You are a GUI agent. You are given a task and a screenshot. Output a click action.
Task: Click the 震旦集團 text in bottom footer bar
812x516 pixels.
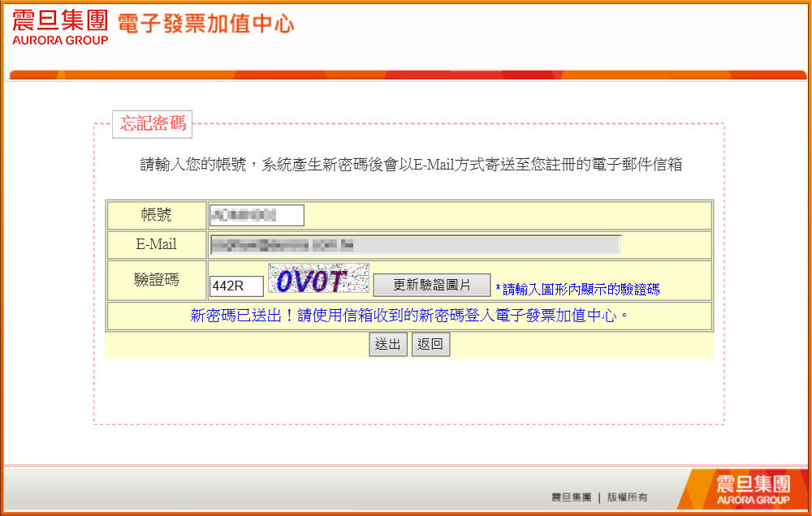click(573, 497)
